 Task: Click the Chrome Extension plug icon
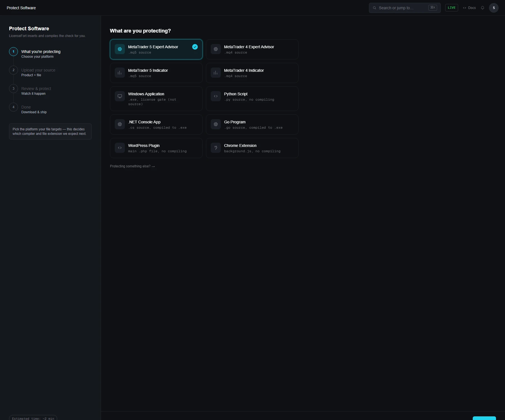point(216,148)
